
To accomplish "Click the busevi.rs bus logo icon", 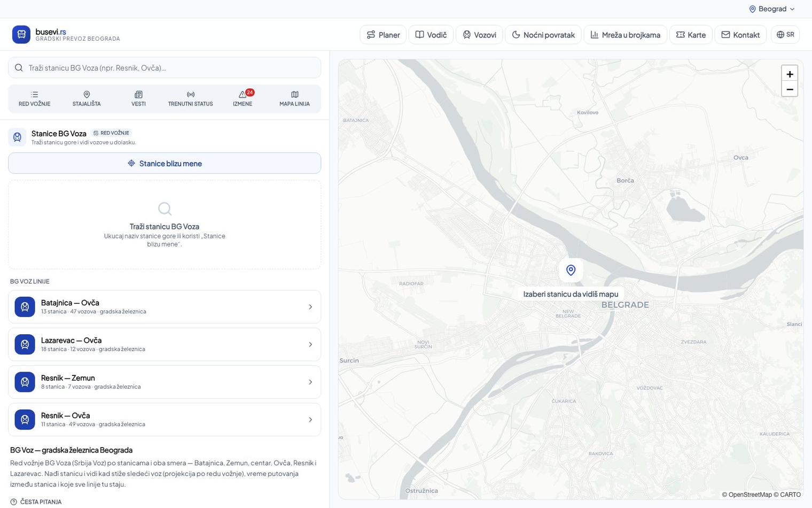I will click(21, 35).
